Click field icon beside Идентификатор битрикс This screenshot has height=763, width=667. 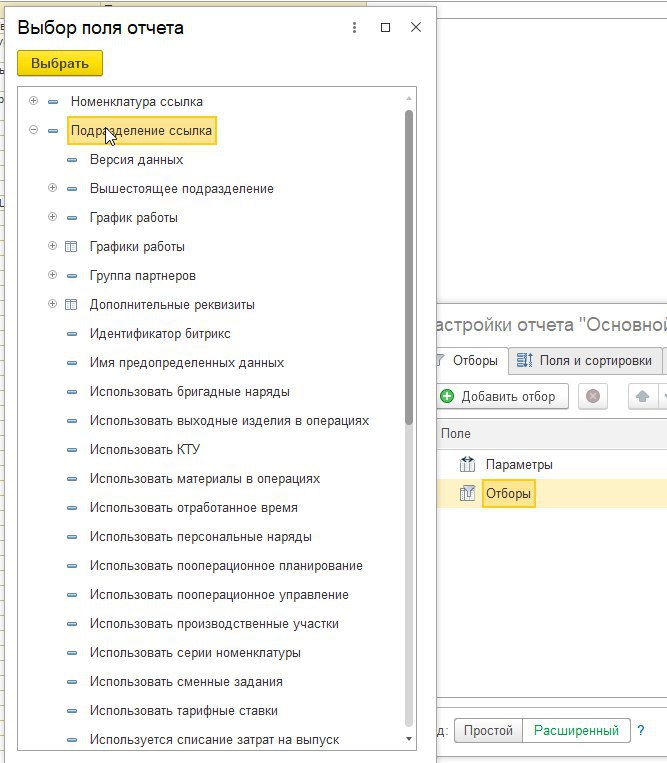click(72, 334)
